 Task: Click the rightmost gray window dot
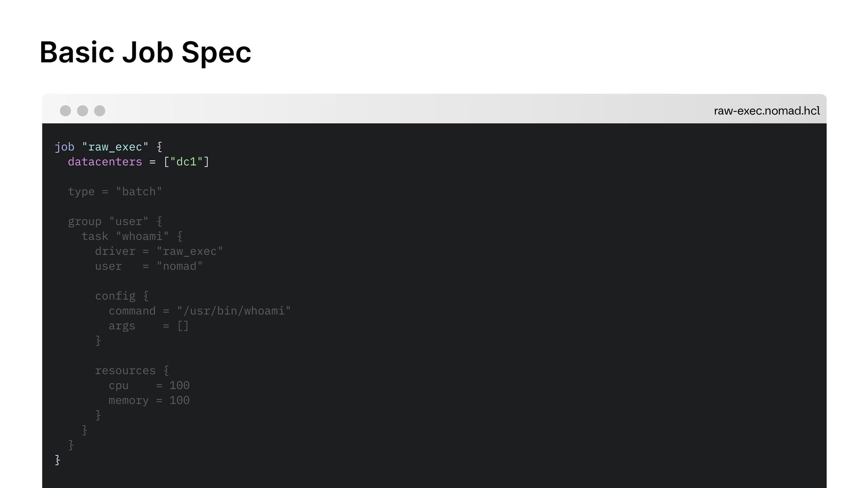tap(99, 111)
